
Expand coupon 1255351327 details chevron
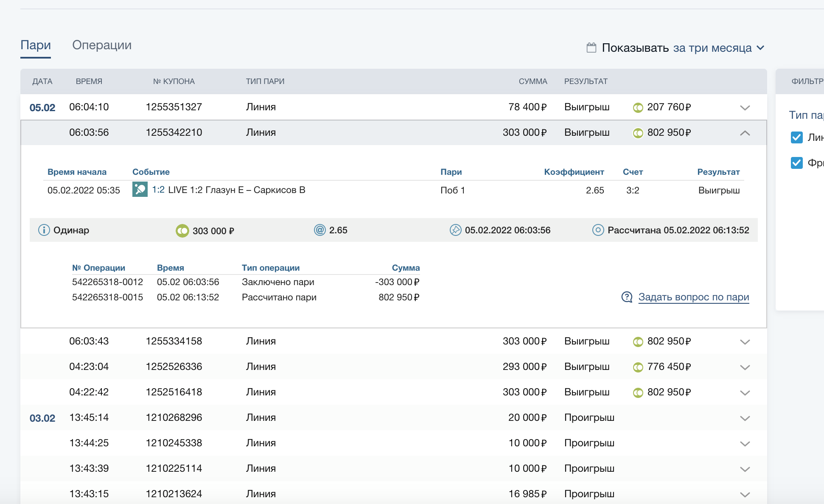pyautogui.click(x=745, y=107)
